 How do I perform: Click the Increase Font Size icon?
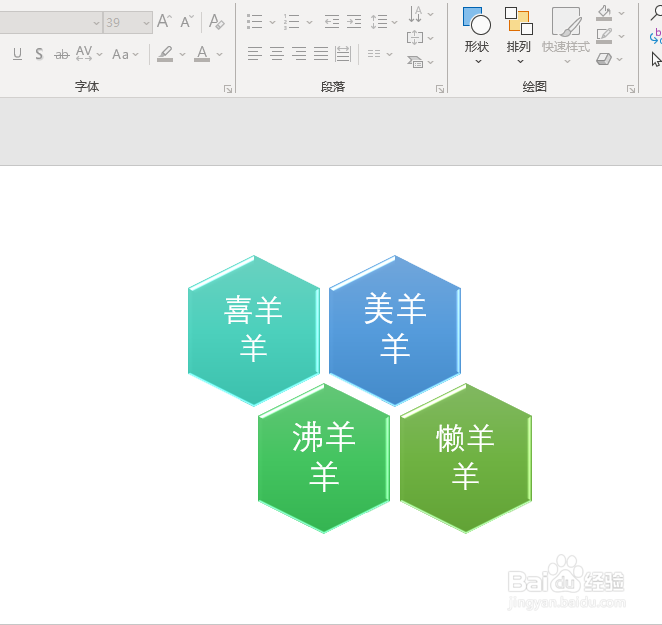[x=164, y=21]
